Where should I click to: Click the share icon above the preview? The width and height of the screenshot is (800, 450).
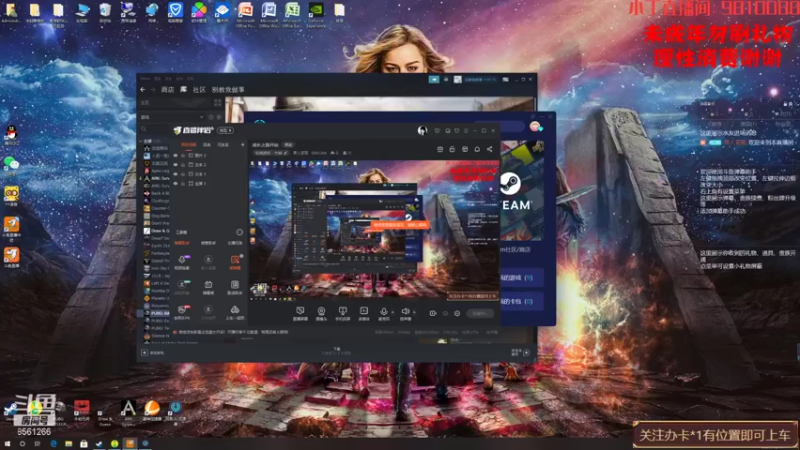coord(490,149)
